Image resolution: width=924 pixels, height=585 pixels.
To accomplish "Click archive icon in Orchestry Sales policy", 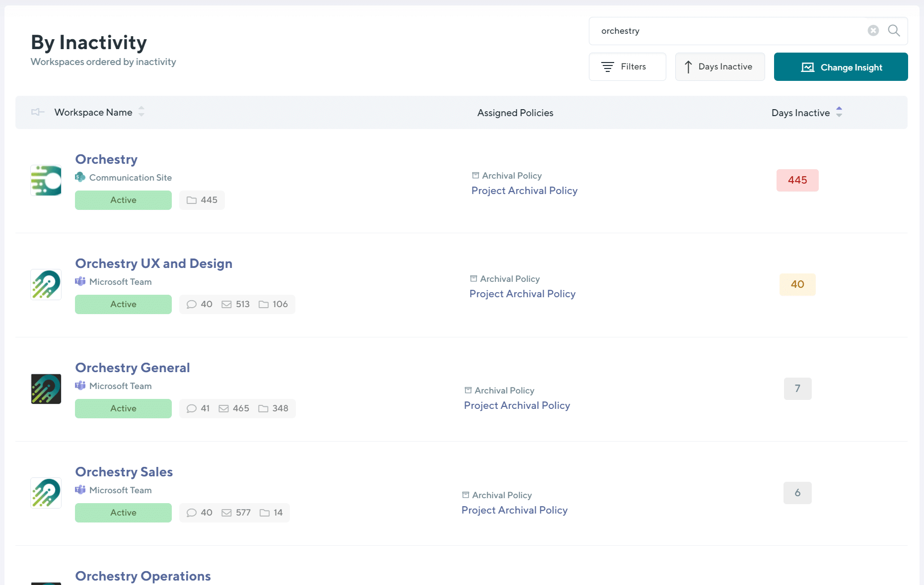I will (x=465, y=495).
